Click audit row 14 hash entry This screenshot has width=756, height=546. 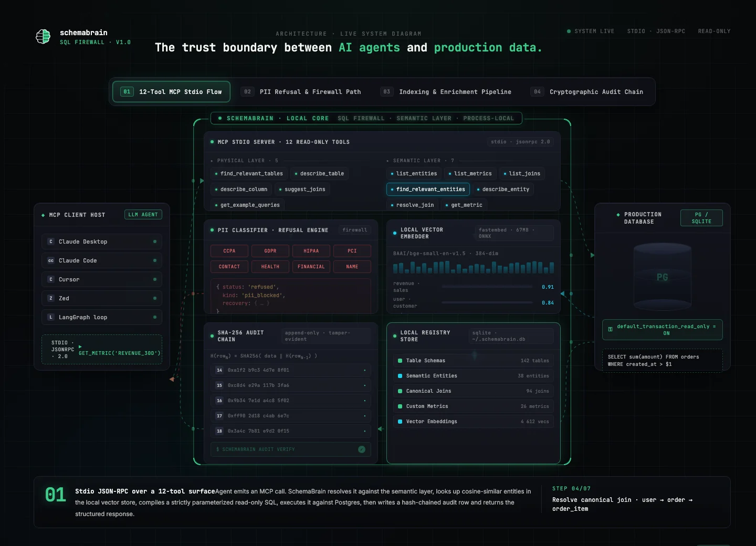click(x=291, y=370)
